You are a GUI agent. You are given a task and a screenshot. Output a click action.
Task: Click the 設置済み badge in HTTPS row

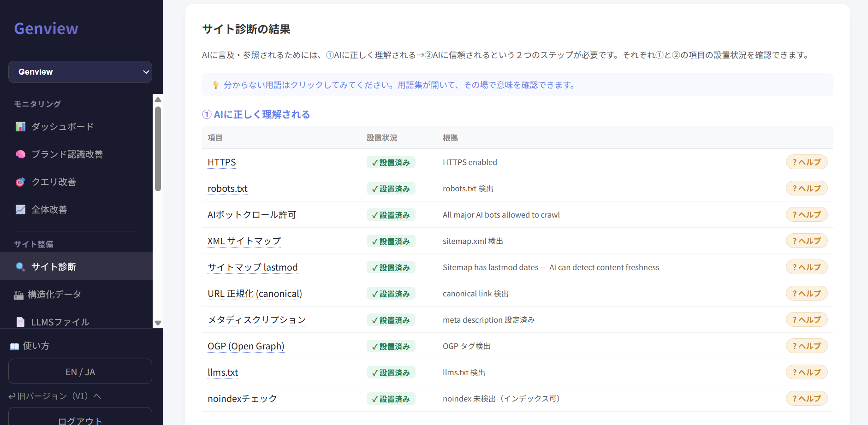tap(391, 162)
